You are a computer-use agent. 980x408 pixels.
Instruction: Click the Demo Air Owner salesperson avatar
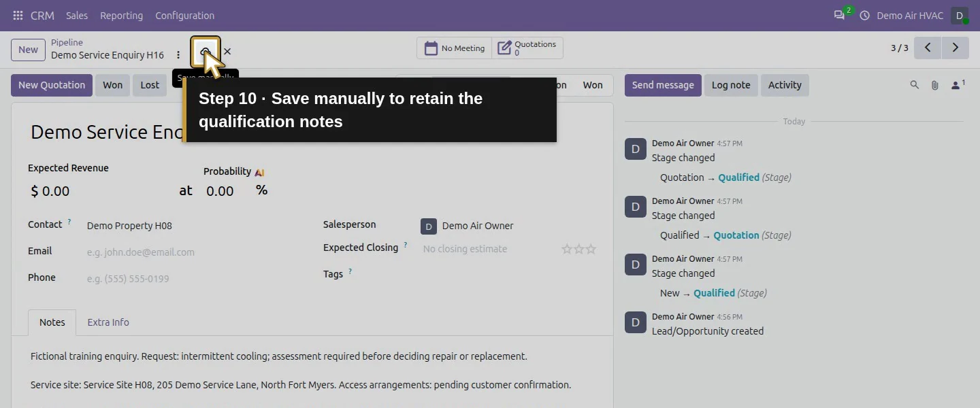428,226
